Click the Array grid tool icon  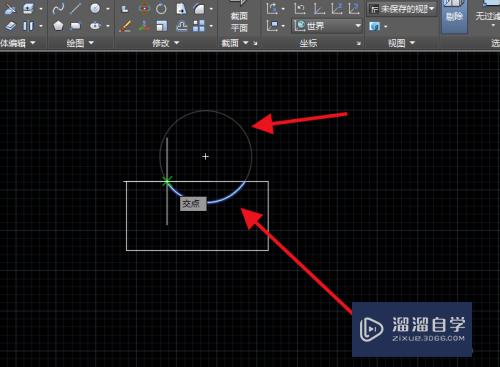[x=199, y=26]
